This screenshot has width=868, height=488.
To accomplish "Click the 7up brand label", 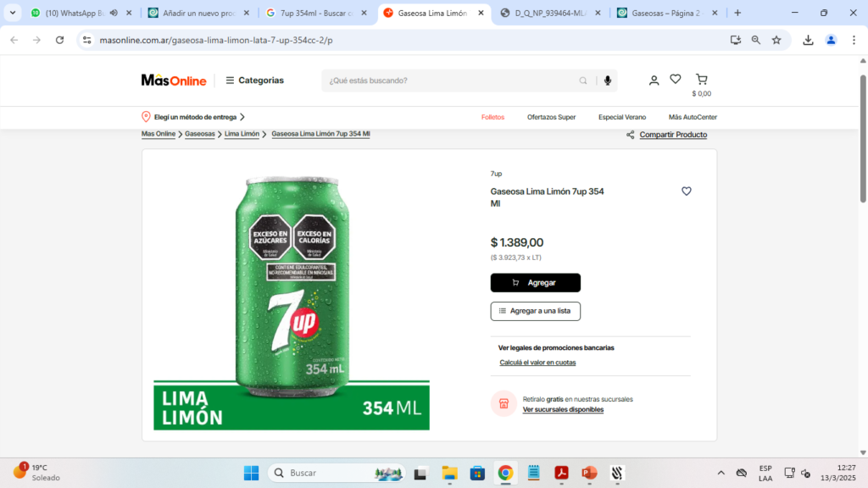I will (x=496, y=174).
